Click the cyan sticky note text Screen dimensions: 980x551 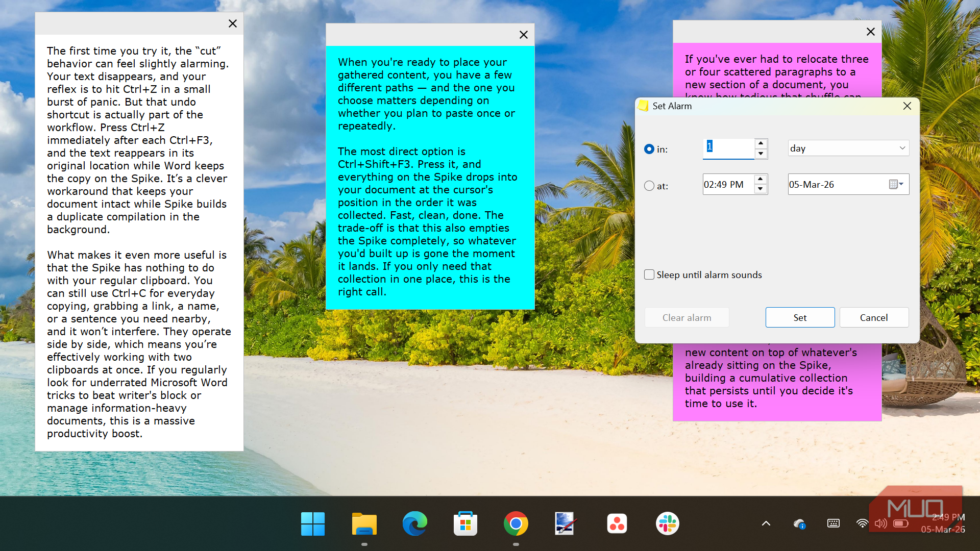(428, 177)
